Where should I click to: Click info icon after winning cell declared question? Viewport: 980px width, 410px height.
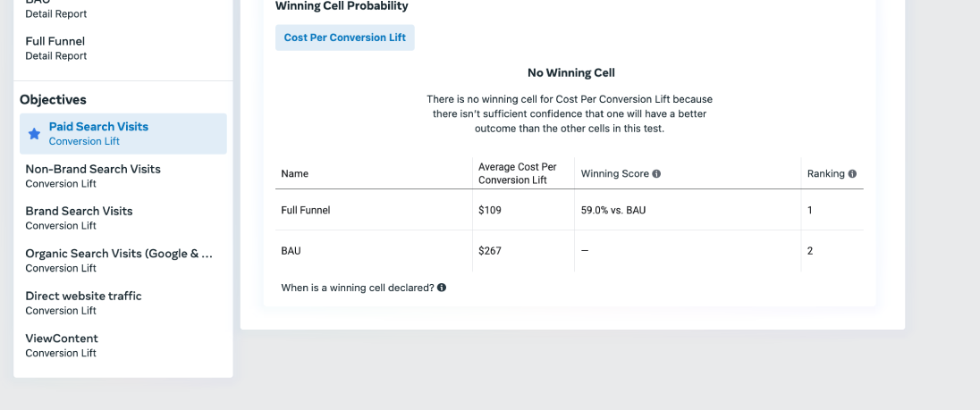coord(442,288)
